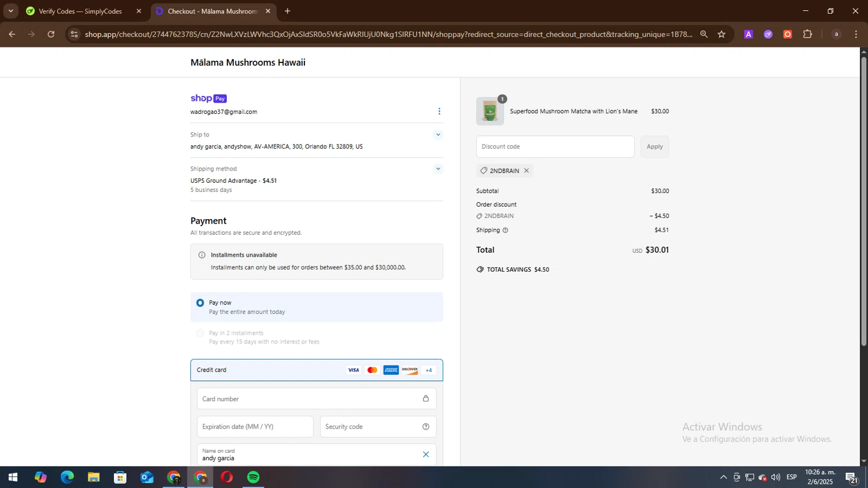Viewport: 868px width, 488px height.
Task: Open the tab search dropdown
Action: click(x=10, y=11)
